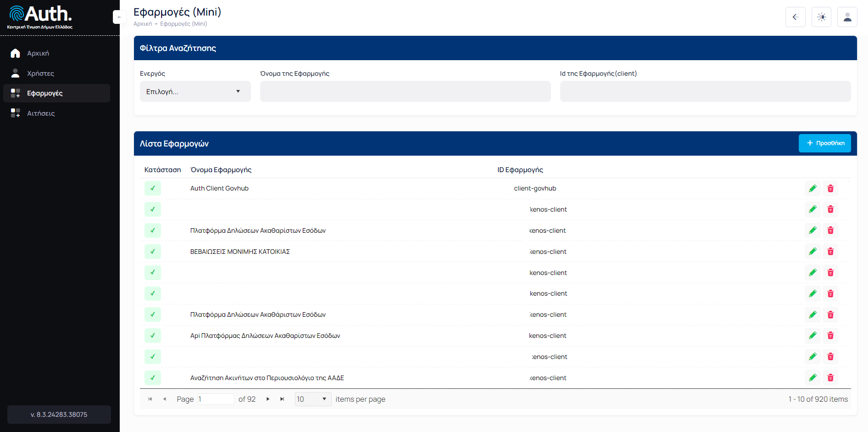Click the Προσθήκη add button
Image resolution: width=868 pixels, height=432 pixels.
tap(825, 143)
